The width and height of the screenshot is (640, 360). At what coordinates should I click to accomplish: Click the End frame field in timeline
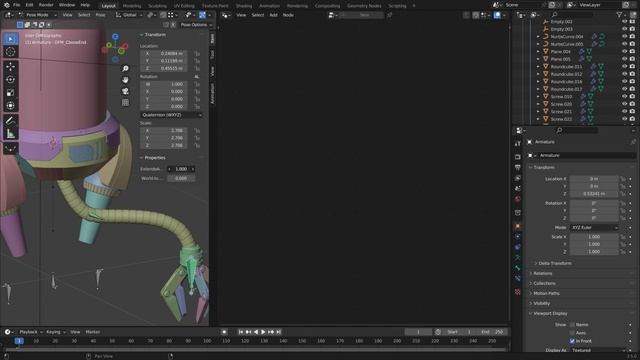pyautogui.click(x=492, y=332)
